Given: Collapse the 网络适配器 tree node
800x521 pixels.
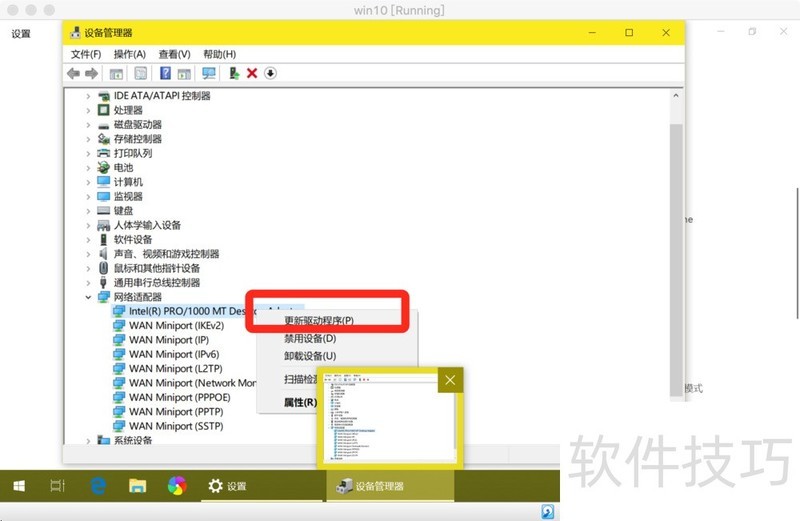Looking at the screenshot, I should click(x=88, y=297).
